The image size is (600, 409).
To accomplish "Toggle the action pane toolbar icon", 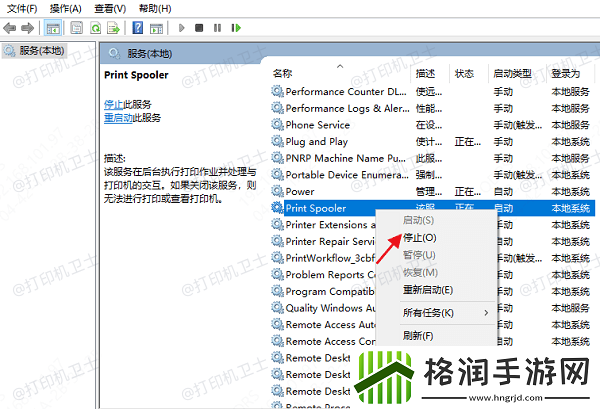I will point(156,28).
